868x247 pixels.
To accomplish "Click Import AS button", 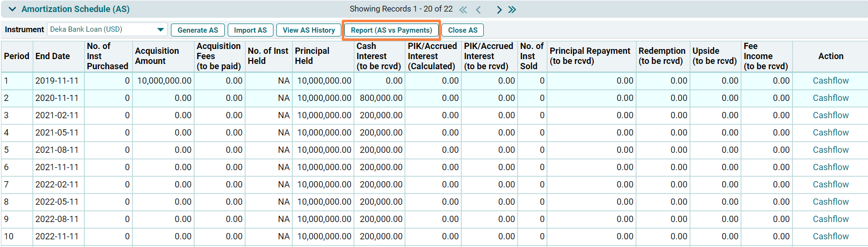I will (x=250, y=30).
